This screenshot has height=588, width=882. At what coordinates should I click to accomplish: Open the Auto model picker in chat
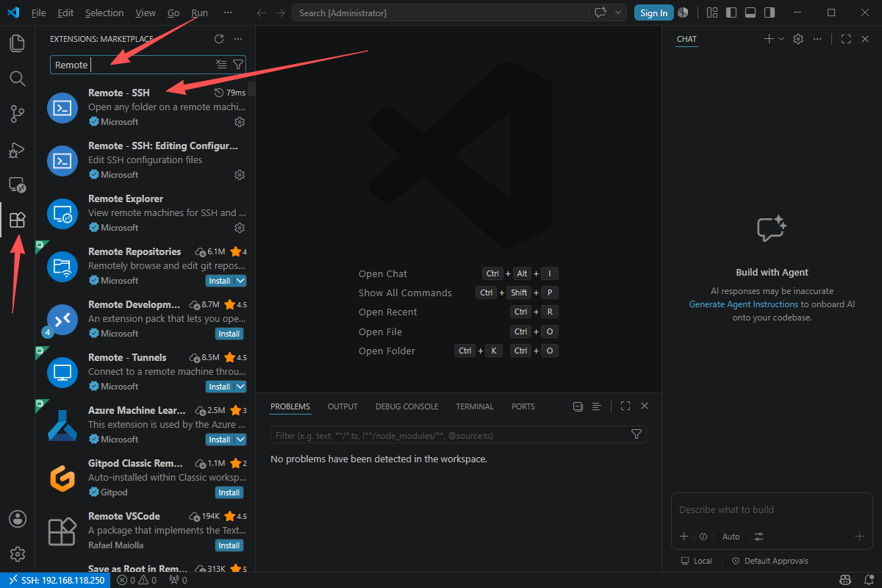[x=731, y=537]
